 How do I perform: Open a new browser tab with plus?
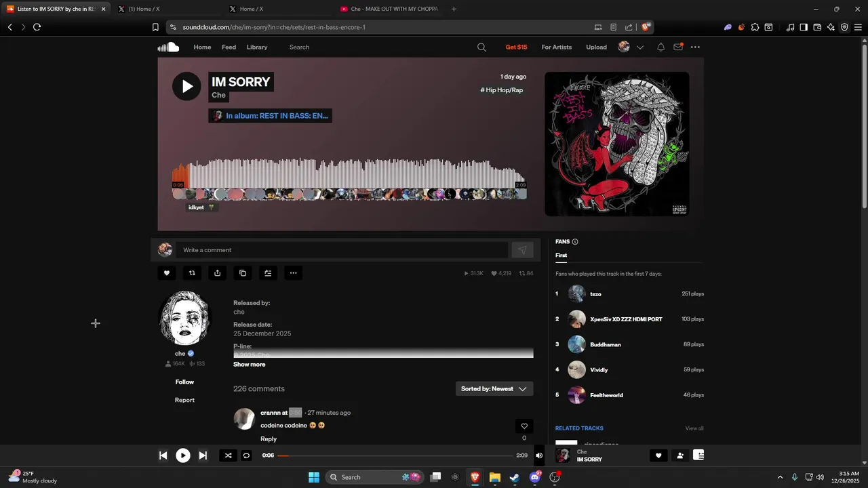tap(454, 9)
